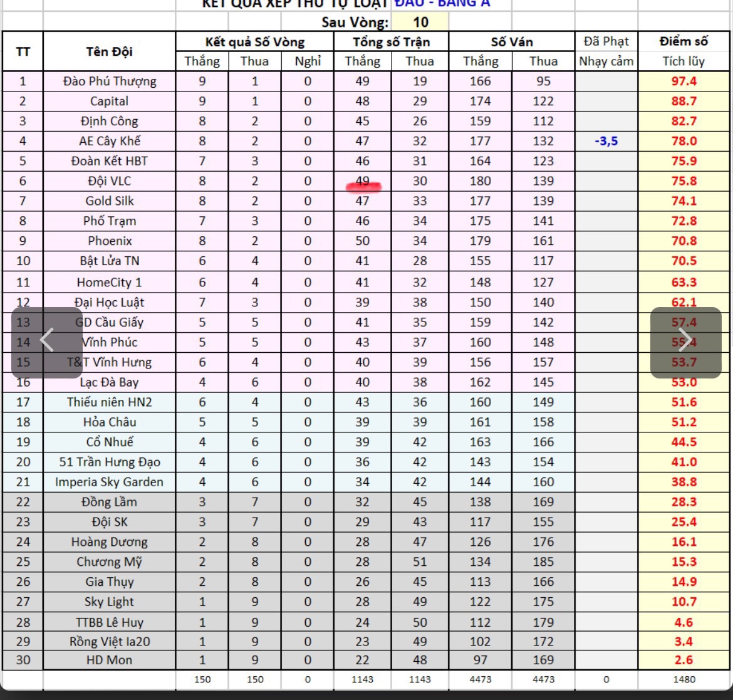Select the 'Hỏa Châu' team name
The image size is (733, 700).
pos(110,422)
